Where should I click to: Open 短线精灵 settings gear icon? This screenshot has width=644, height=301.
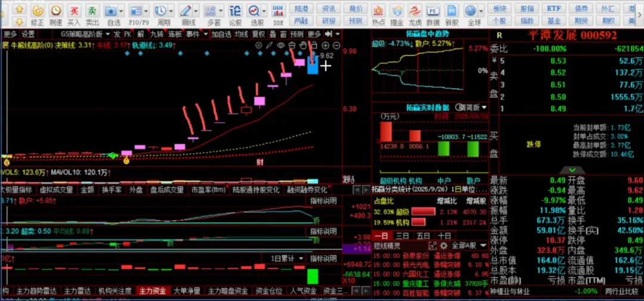pyautogui.click(x=444, y=245)
